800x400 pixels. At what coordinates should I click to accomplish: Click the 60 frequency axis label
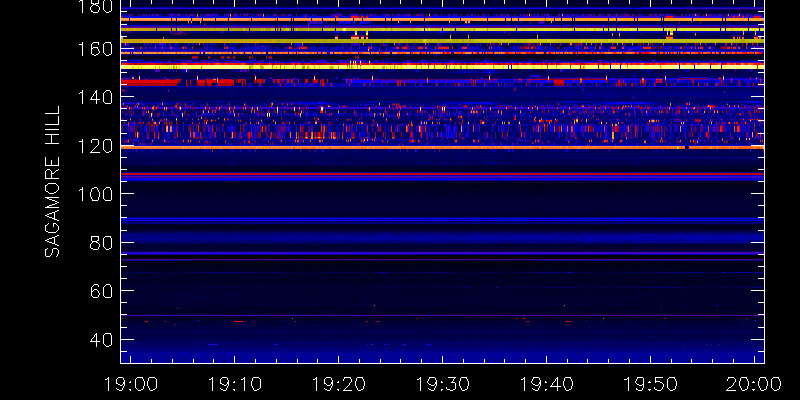click(x=101, y=291)
